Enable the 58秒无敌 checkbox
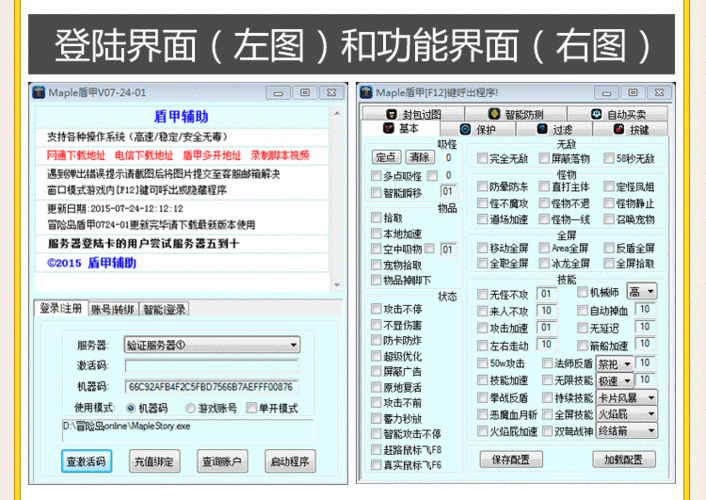This screenshot has width=706, height=500. (x=609, y=158)
